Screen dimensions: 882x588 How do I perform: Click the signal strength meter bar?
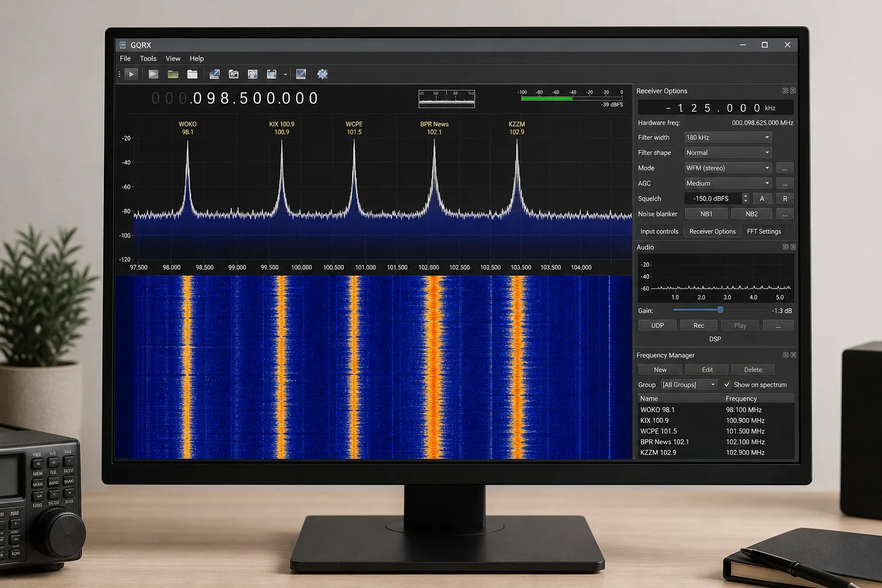pyautogui.click(x=572, y=98)
